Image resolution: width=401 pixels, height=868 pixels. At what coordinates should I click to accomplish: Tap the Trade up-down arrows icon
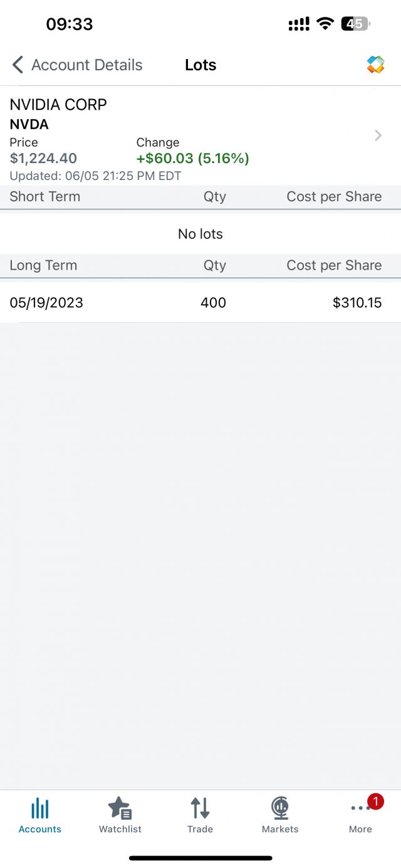coord(200,808)
